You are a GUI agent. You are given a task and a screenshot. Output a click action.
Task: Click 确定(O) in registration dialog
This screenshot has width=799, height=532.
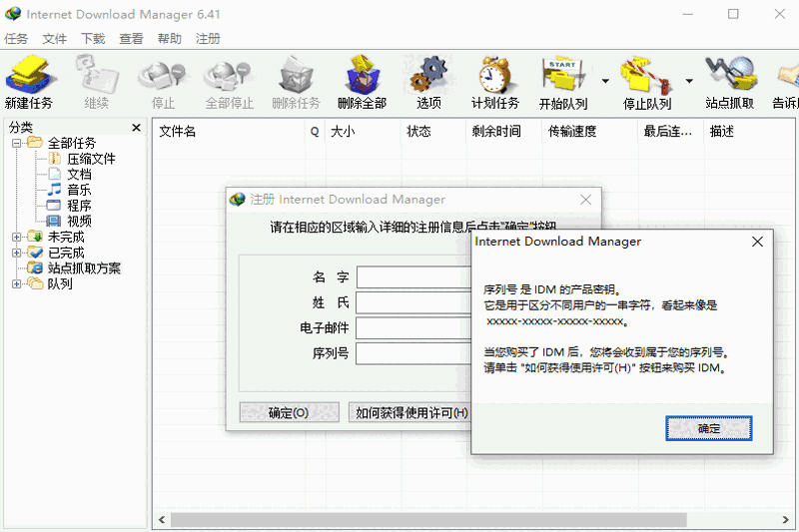click(289, 412)
